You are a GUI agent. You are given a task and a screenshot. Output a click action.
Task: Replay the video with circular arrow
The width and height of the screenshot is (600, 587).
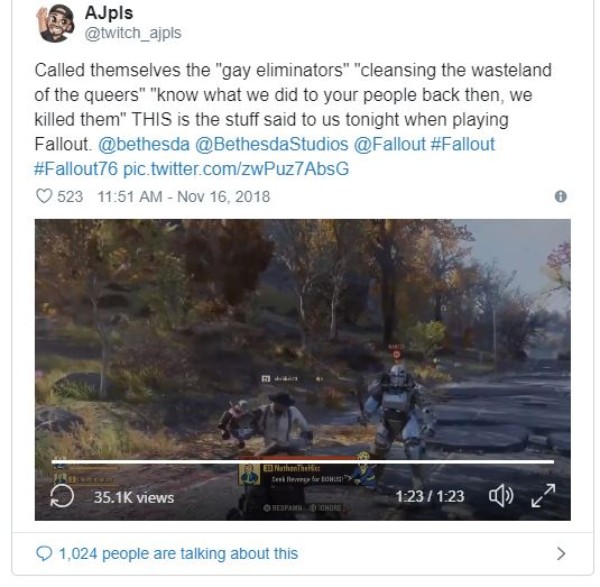62,496
